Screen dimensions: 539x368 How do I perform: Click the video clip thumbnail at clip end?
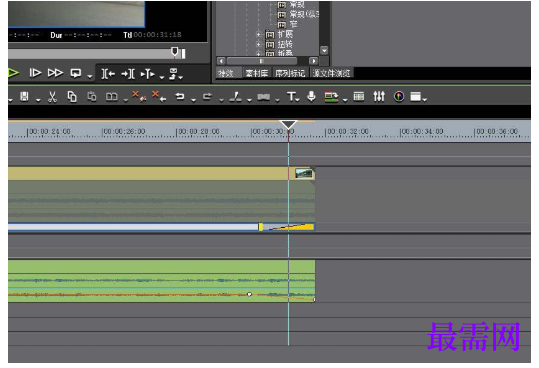point(304,174)
